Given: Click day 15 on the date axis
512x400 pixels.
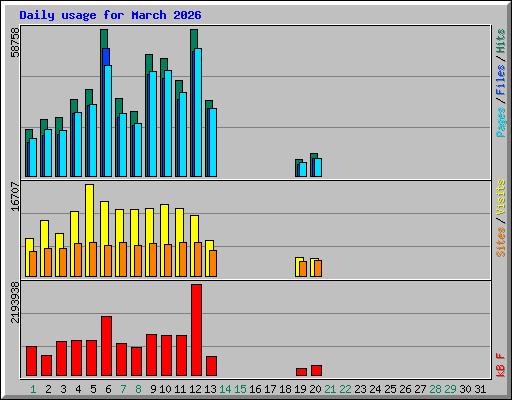Looking at the screenshot, I should [x=240, y=389].
